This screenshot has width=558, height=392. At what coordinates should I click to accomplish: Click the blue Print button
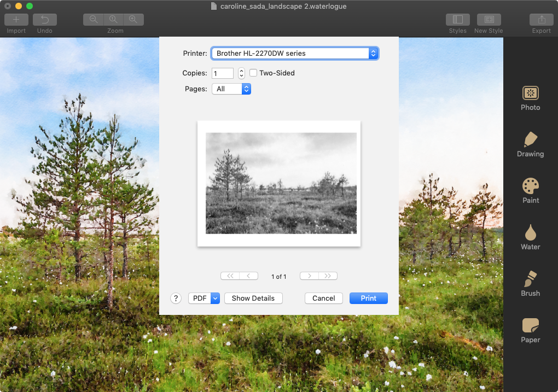[368, 298]
